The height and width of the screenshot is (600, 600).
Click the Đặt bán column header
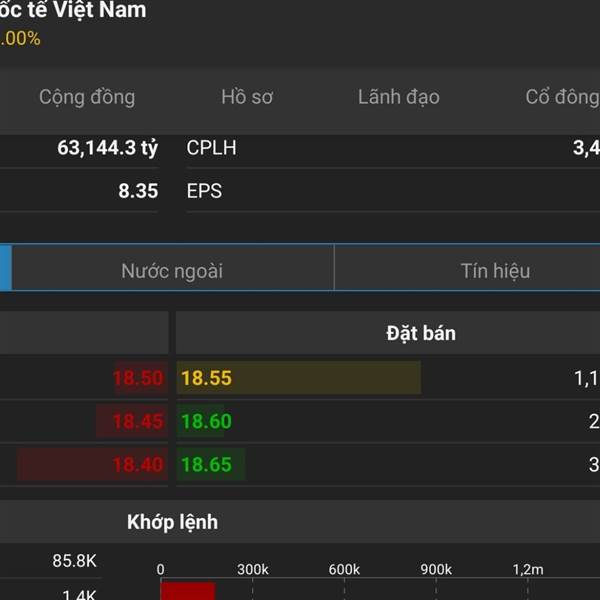(x=421, y=333)
